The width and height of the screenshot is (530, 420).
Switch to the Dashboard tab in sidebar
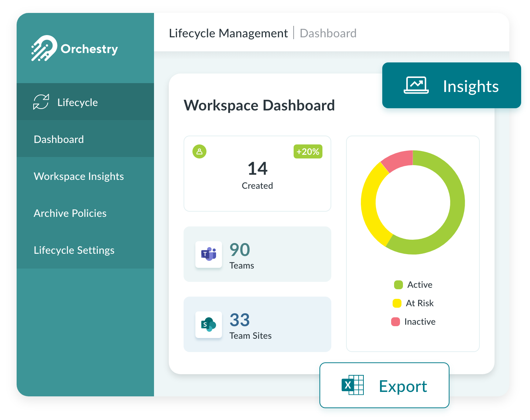click(58, 139)
